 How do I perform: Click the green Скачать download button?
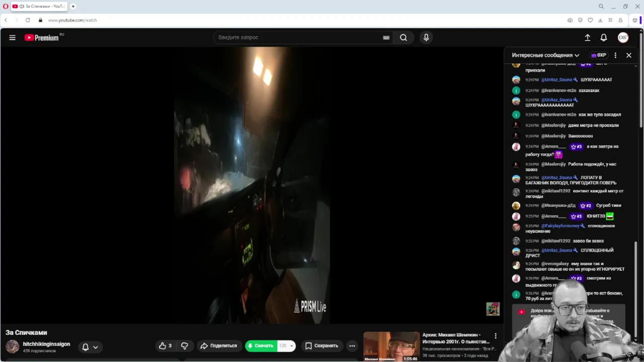[x=261, y=346]
